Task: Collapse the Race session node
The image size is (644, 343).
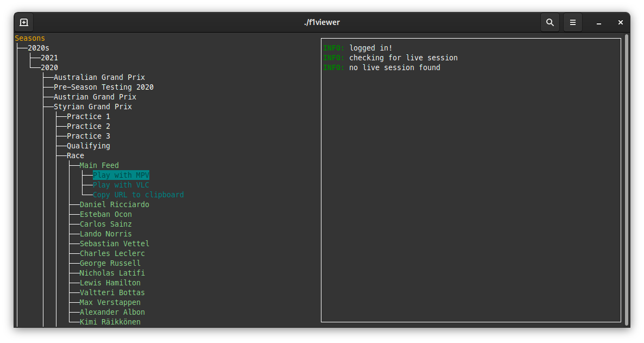Action: (x=75, y=156)
